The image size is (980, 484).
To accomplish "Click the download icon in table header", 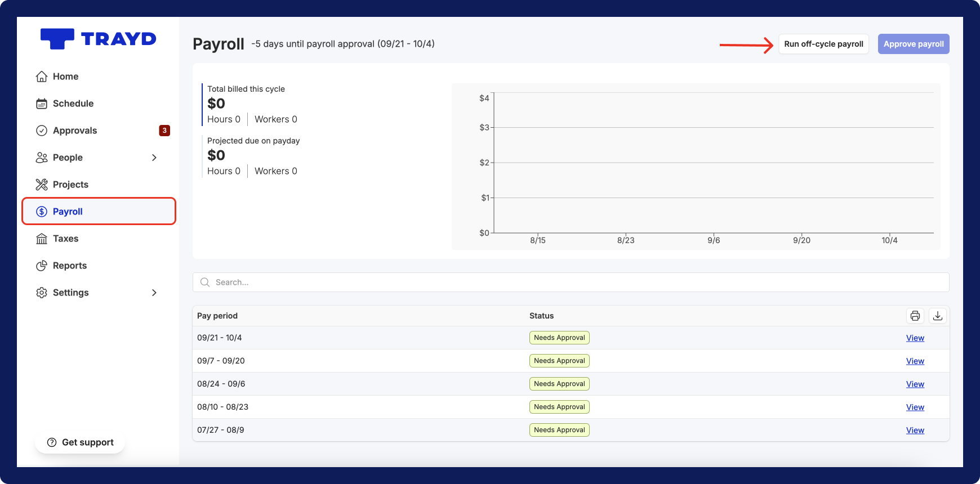I will 938,316.
